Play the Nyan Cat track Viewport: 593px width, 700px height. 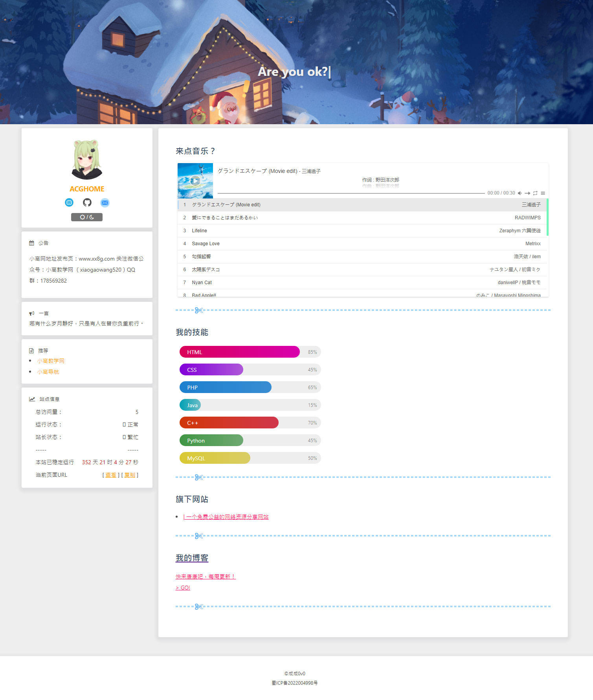(362, 283)
